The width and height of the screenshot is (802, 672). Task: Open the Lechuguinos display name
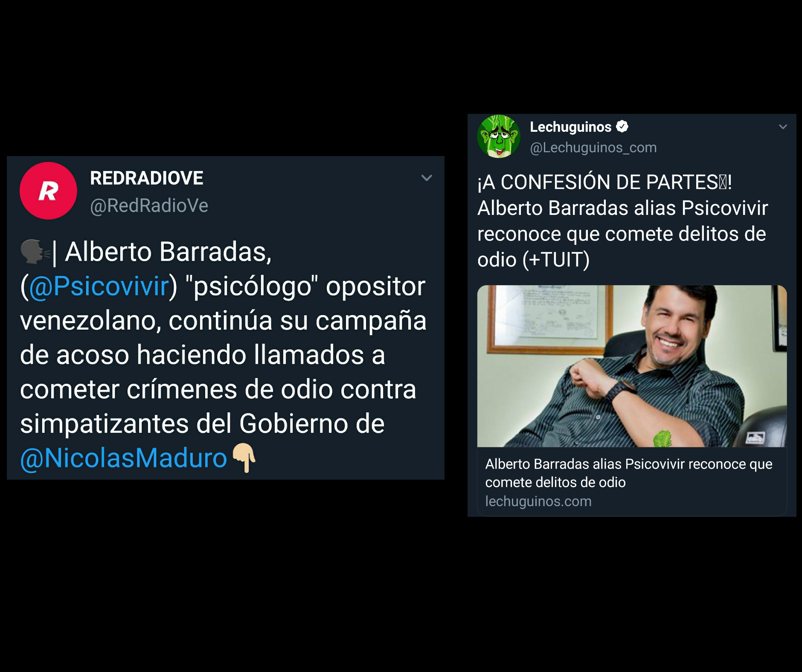click(570, 127)
